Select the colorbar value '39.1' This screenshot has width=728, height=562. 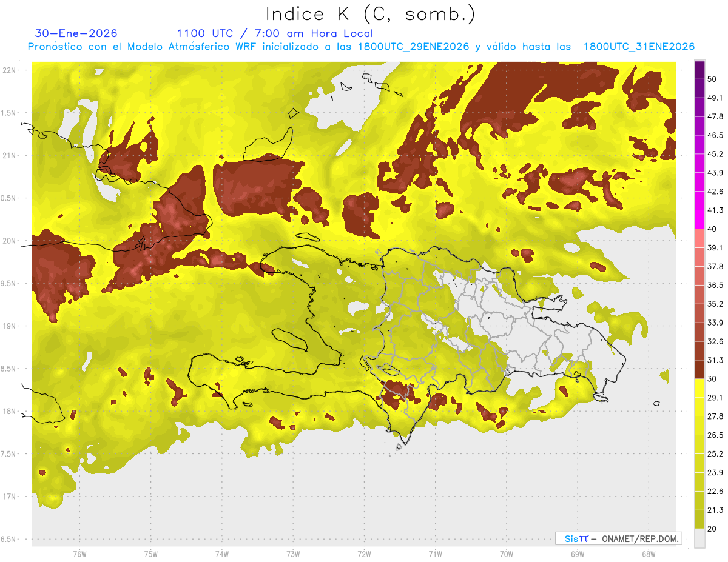[x=715, y=248]
